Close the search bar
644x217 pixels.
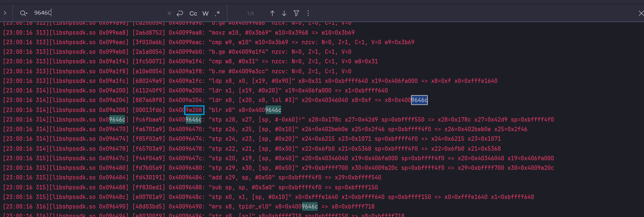tap(641, 13)
